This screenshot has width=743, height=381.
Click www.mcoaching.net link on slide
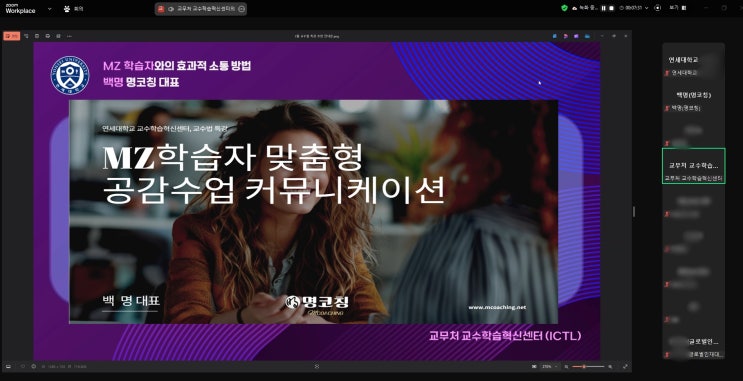[x=497, y=307]
